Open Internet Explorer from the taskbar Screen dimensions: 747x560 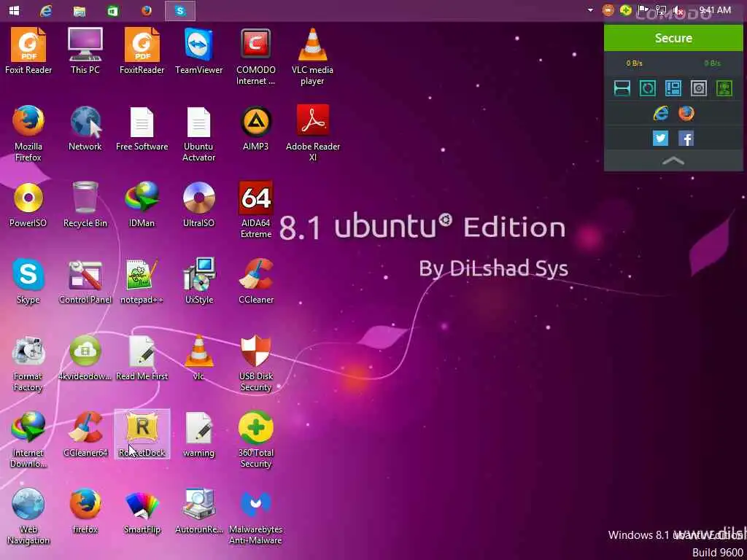point(46,10)
